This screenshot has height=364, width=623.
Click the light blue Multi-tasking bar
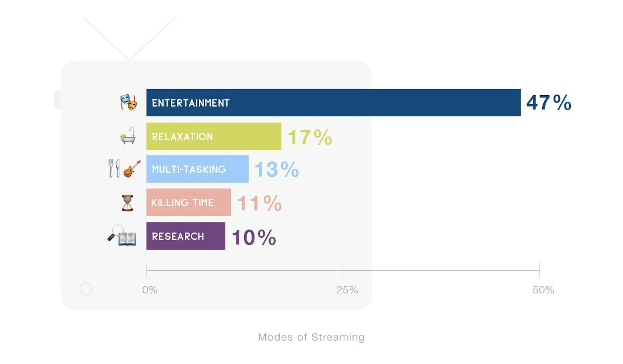197,169
